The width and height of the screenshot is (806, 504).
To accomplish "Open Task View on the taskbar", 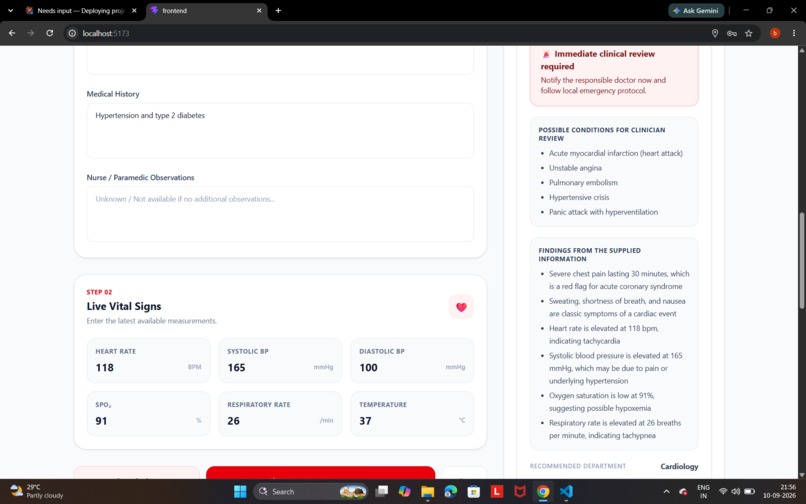I will (x=381, y=492).
